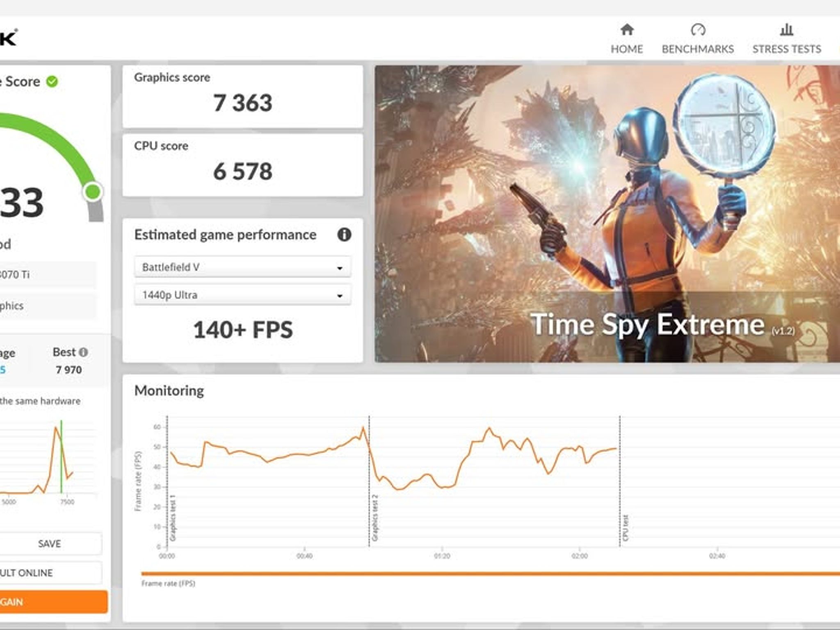The height and width of the screenshot is (630, 840).
Task: Open the Stress Tests chart icon
Action: pyautogui.click(x=786, y=30)
